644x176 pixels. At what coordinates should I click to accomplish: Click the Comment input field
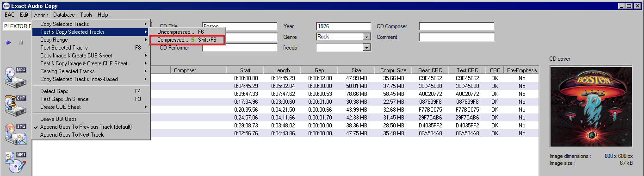457,37
